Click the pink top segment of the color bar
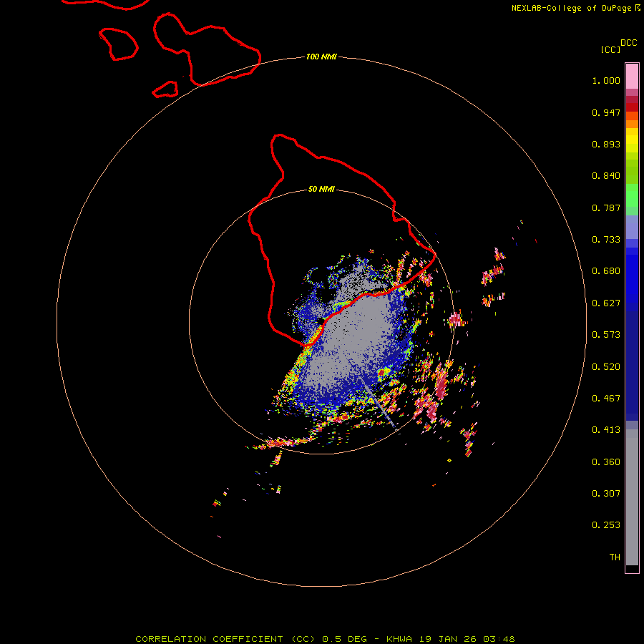Image resolution: width=644 pixels, height=644 pixels. (x=632, y=77)
